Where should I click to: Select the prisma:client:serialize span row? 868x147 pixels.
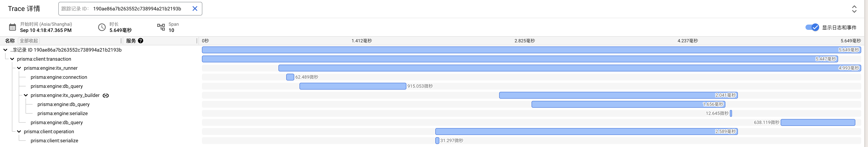(x=54, y=141)
